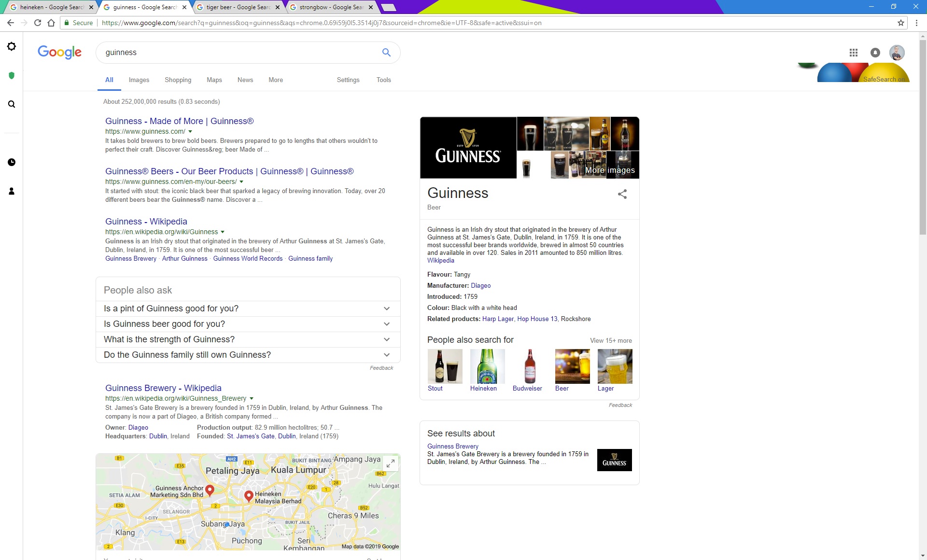Open 'Guinness - Made of More' result
The height and width of the screenshot is (560, 927).
coord(180,121)
